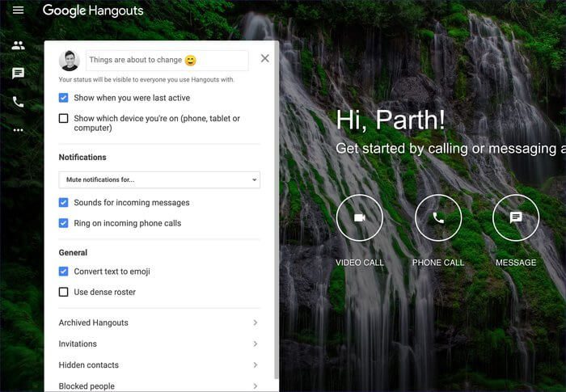
Task: Toggle Ring on incoming phone calls
Action: 63,223
